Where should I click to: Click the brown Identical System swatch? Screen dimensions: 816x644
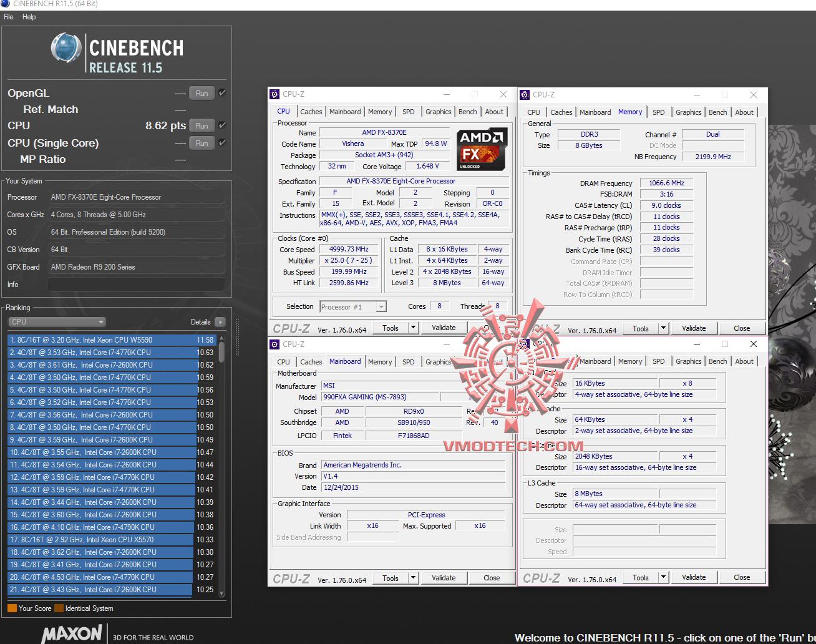tap(59, 608)
